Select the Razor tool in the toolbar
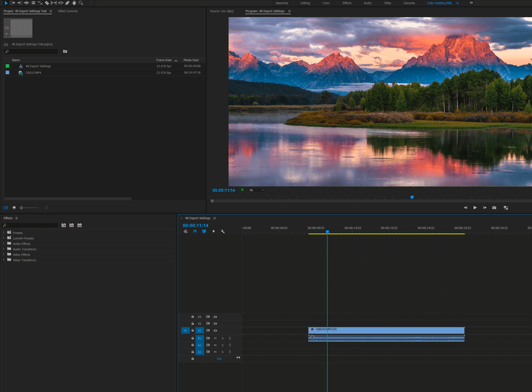Image resolution: width=532 pixels, height=392 pixels. coord(47,3)
